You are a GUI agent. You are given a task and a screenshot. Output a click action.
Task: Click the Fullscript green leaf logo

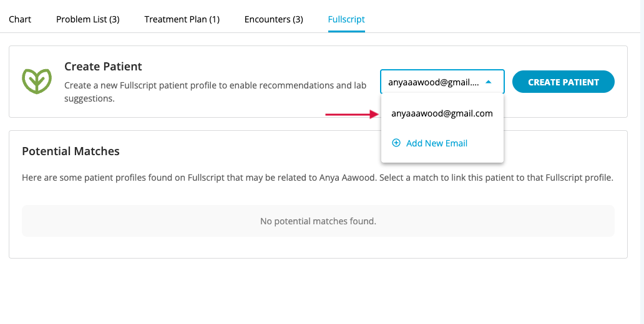(37, 81)
